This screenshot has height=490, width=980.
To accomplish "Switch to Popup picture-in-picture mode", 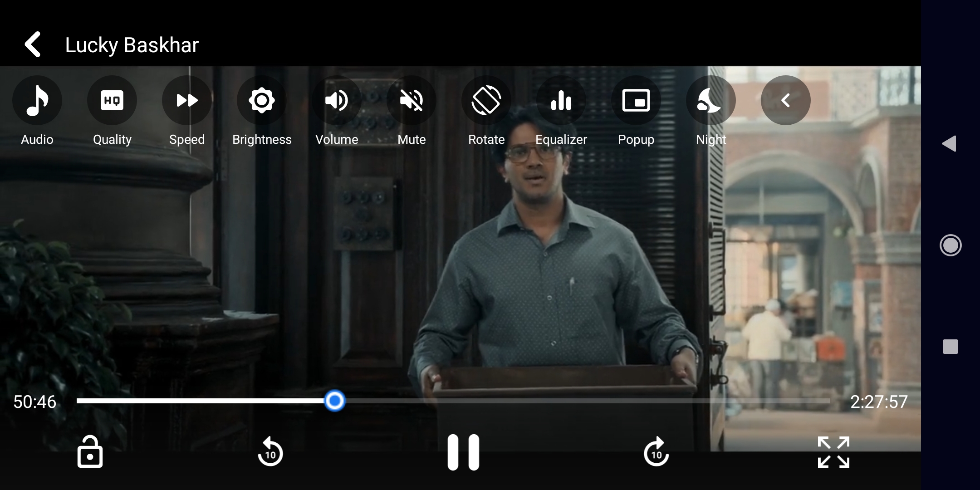I will (x=636, y=100).
